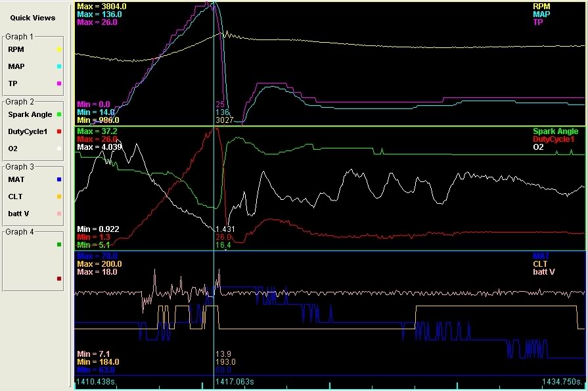Click the green Spark Angle color swatch
This screenshot has width=588, height=391.
point(59,114)
